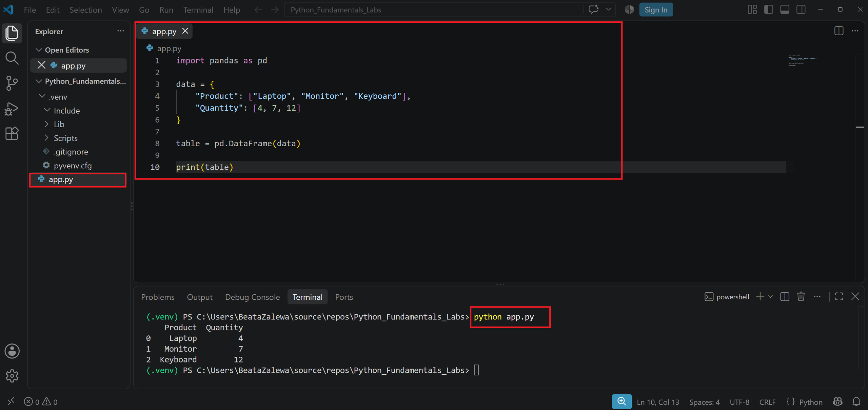The width and height of the screenshot is (868, 410).
Task: Open the Extensions view
Action: coord(12,133)
